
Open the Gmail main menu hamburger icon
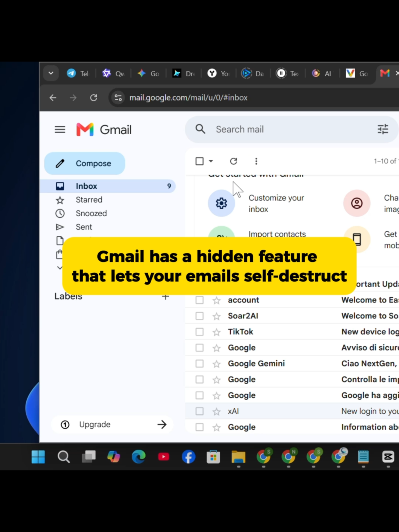tap(60, 130)
